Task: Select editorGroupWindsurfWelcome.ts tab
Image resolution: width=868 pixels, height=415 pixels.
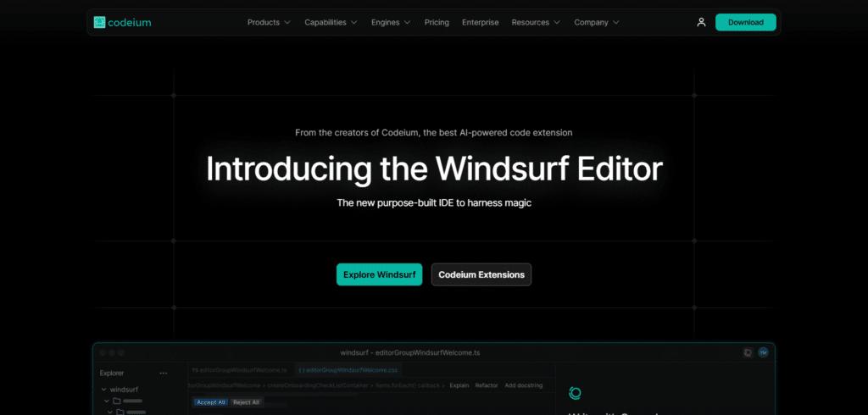Action: (x=239, y=369)
